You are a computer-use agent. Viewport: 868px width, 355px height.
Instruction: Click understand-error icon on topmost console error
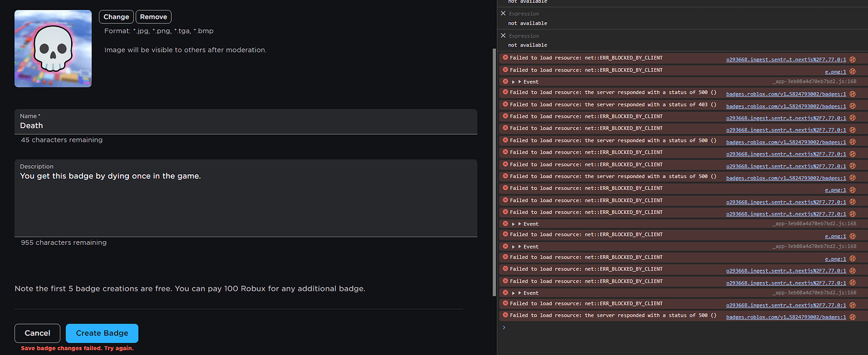pos(853,59)
